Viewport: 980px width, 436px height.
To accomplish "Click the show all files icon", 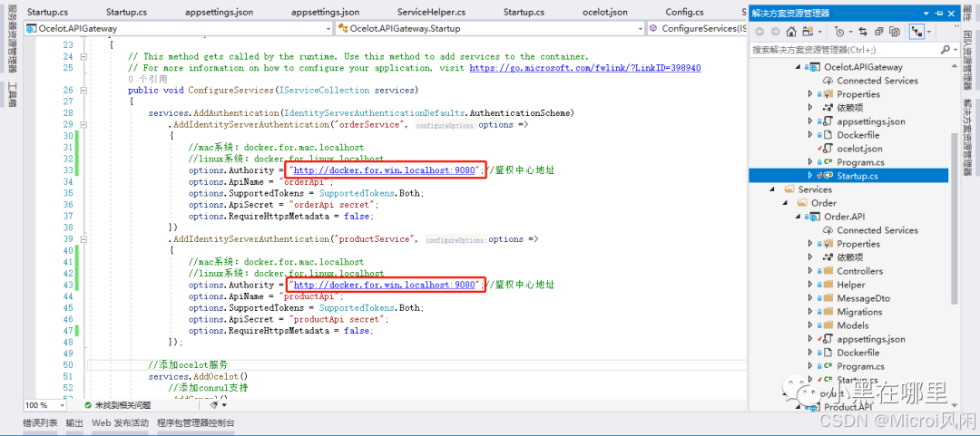I will 895,31.
